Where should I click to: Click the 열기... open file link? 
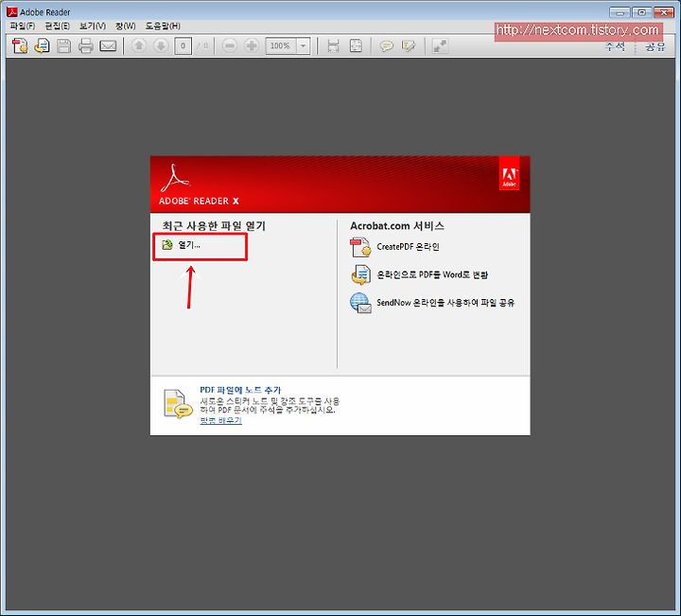(x=189, y=245)
